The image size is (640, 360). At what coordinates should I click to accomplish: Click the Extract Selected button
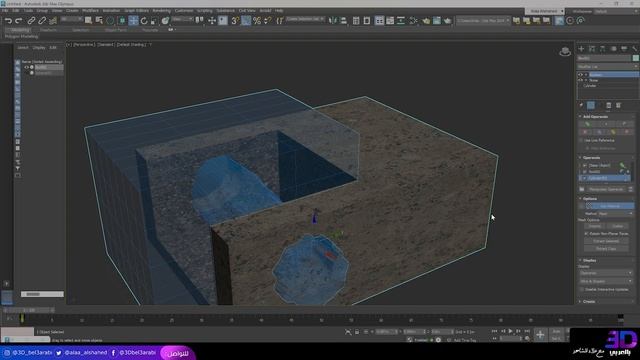(x=606, y=241)
